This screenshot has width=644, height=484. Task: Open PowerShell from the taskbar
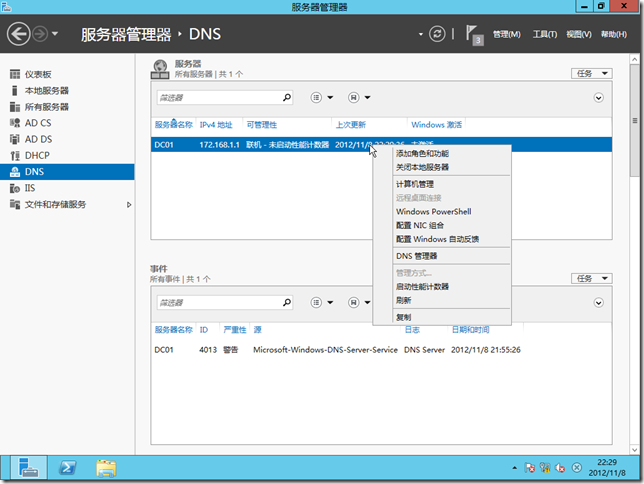pyautogui.click(x=68, y=468)
